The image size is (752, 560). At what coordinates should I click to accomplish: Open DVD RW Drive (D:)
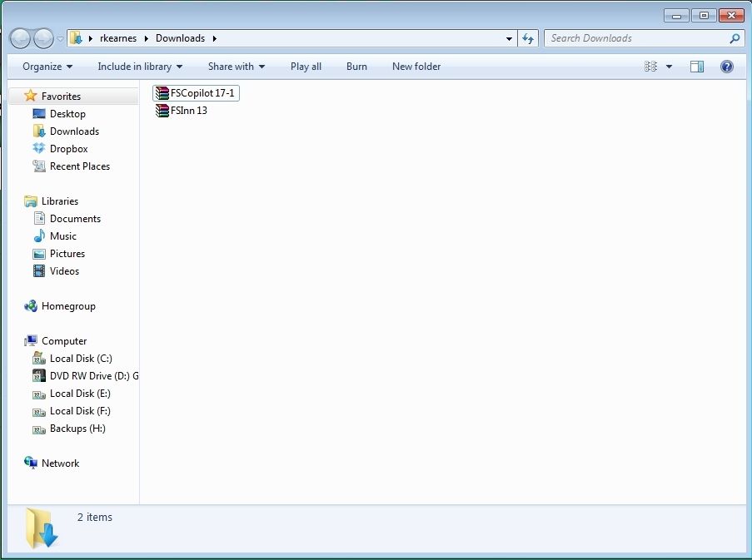coord(93,376)
